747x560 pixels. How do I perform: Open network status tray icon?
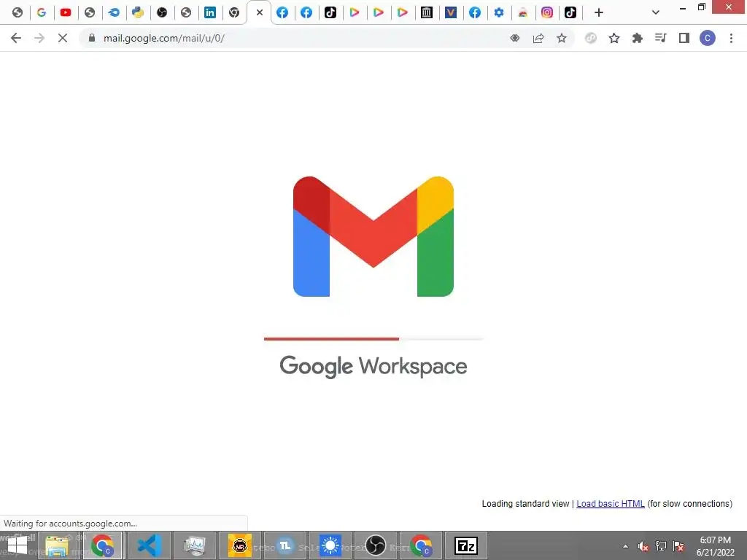pyautogui.click(x=661, y=546)
